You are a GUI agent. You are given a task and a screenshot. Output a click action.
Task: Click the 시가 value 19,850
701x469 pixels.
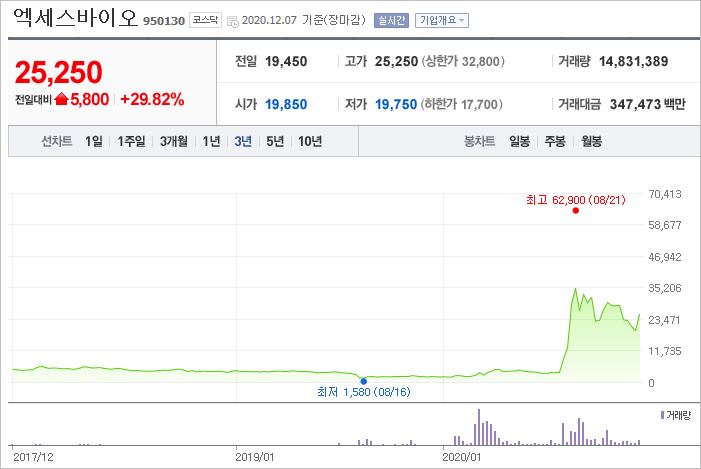point(286,104)
